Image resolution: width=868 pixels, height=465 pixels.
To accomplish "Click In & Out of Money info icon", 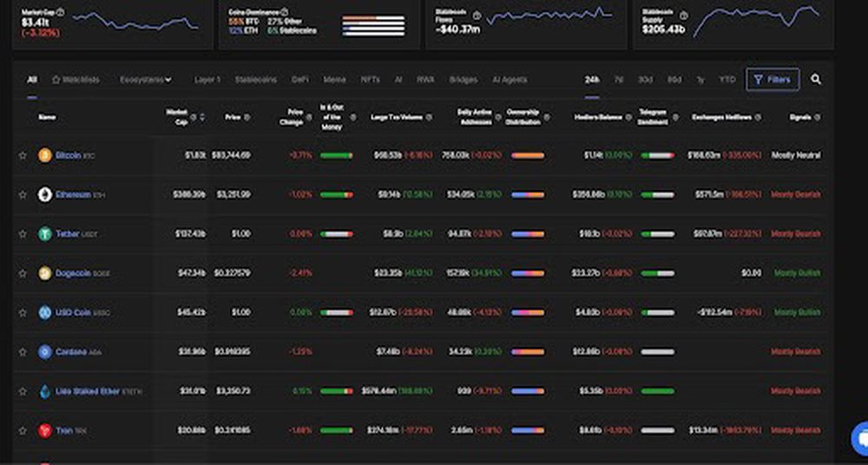I will (353, 117).
